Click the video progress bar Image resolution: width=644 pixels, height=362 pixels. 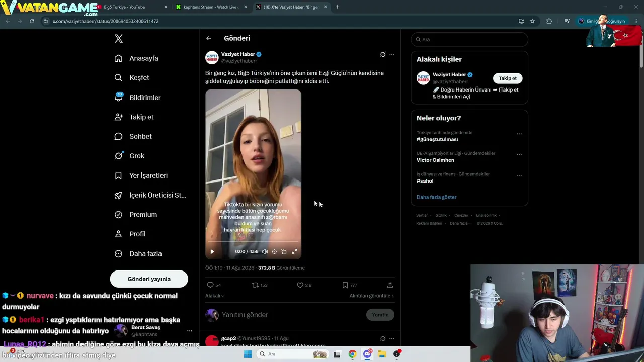point(253,242)
